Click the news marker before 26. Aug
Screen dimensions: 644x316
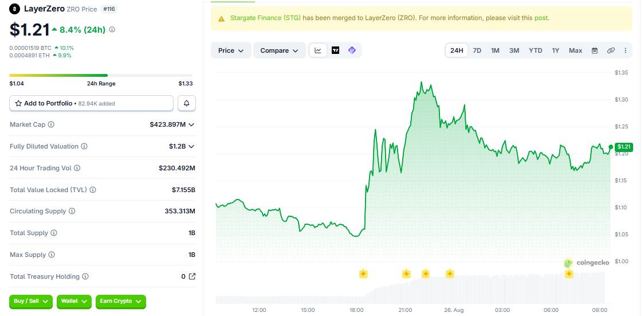(450, 274)
